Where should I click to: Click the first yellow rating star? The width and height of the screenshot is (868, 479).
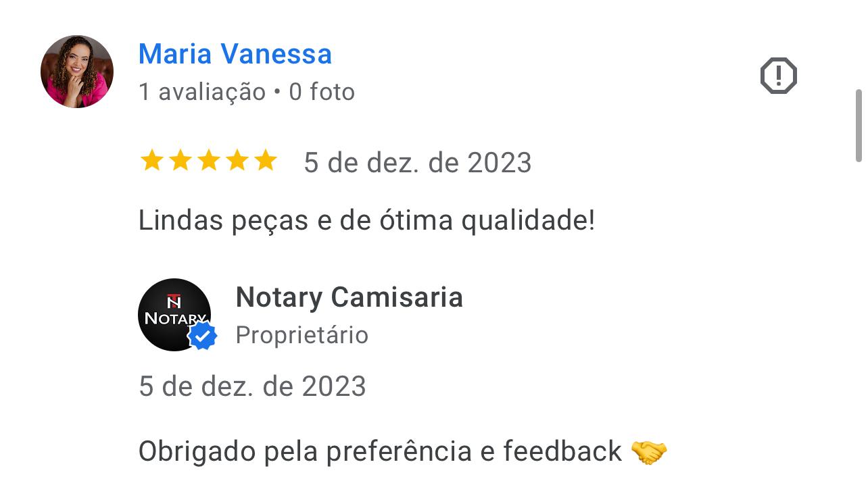151,161
